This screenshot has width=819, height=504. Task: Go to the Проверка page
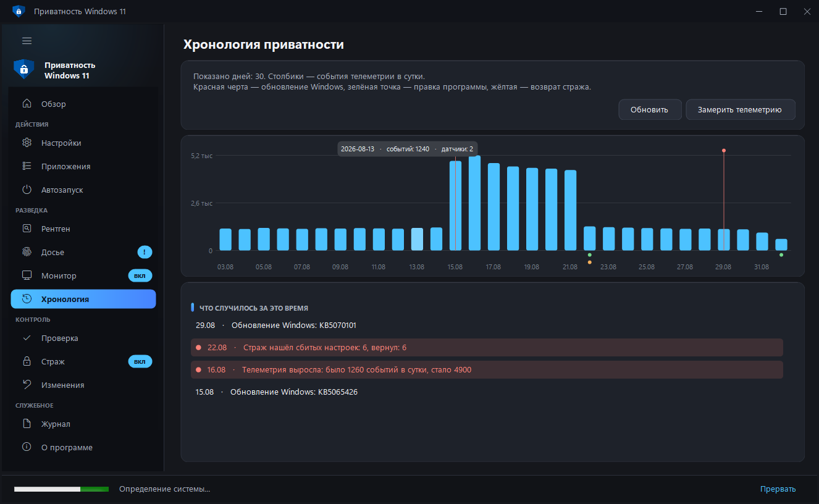click(x=83, y=338)
